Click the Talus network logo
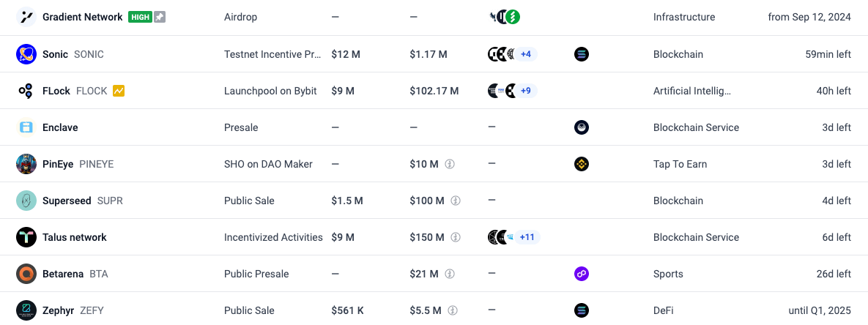The width and height of the screenshot is (868, 325). coord(26,237)
